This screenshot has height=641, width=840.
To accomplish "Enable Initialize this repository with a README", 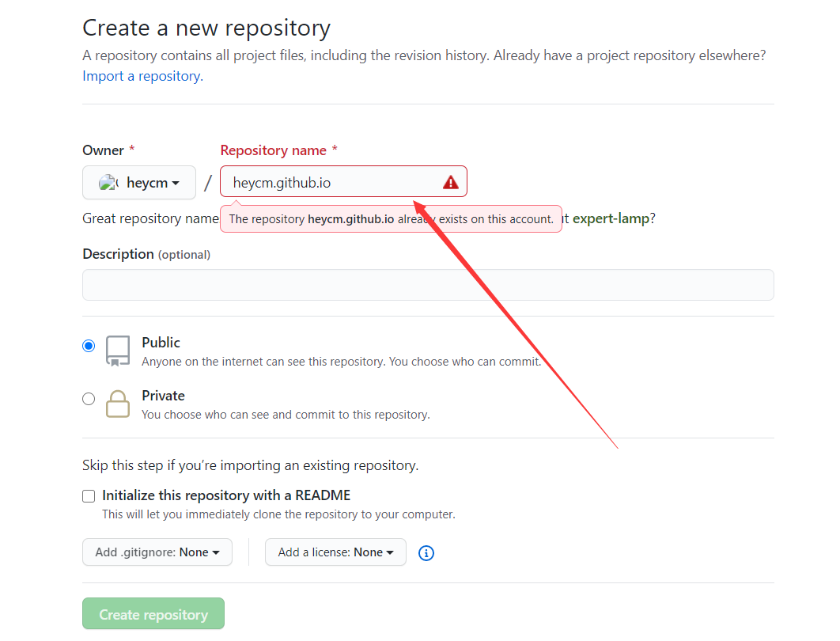I will (89, 496).
